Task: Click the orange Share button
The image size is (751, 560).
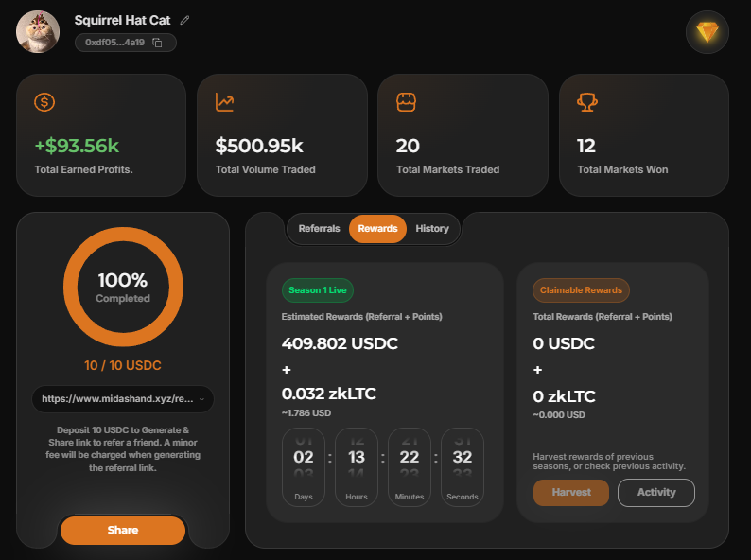Action: tap(123, 530)
